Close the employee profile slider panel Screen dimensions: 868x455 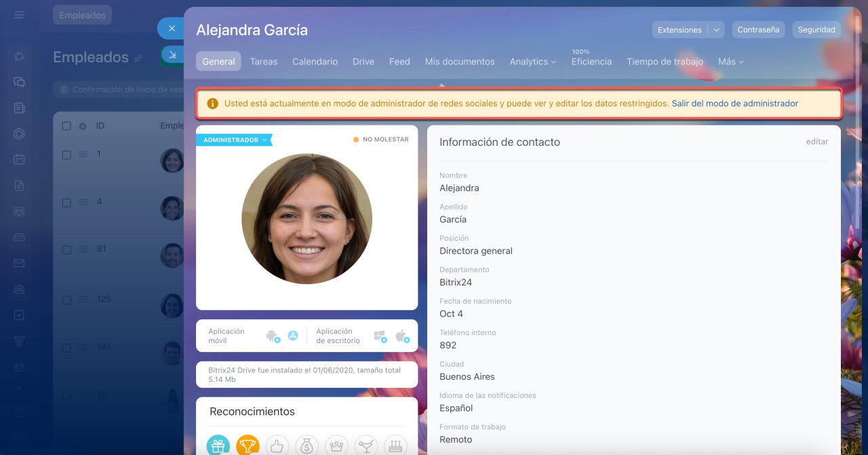pyautogui.click(x=172, y=28)
